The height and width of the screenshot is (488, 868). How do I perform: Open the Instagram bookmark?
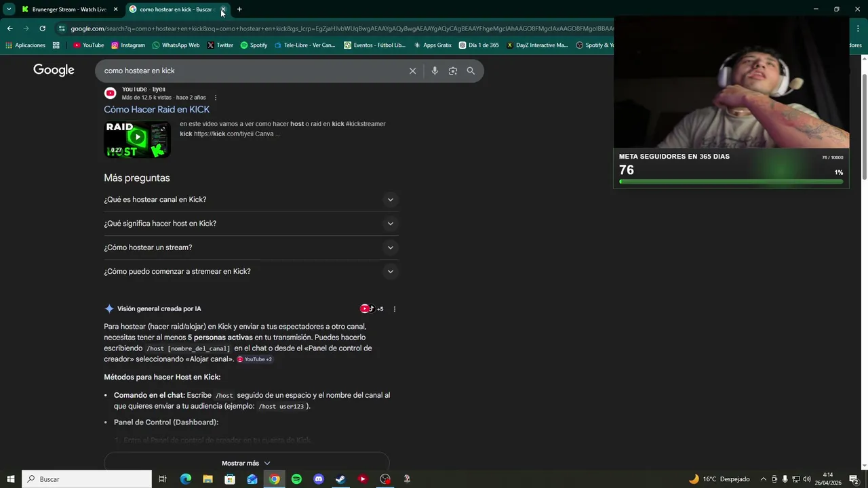point(127,45)
